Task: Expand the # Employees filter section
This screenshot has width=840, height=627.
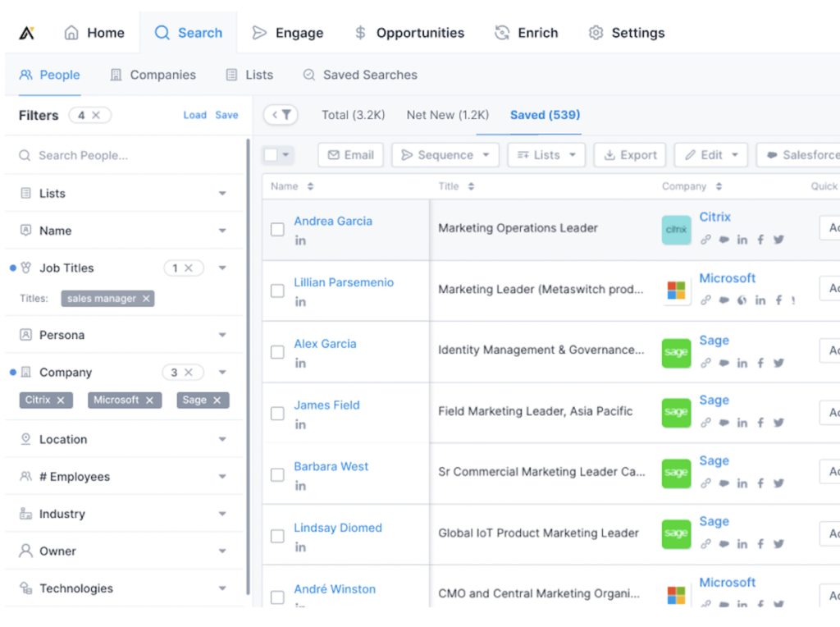Action: (222, 477)
